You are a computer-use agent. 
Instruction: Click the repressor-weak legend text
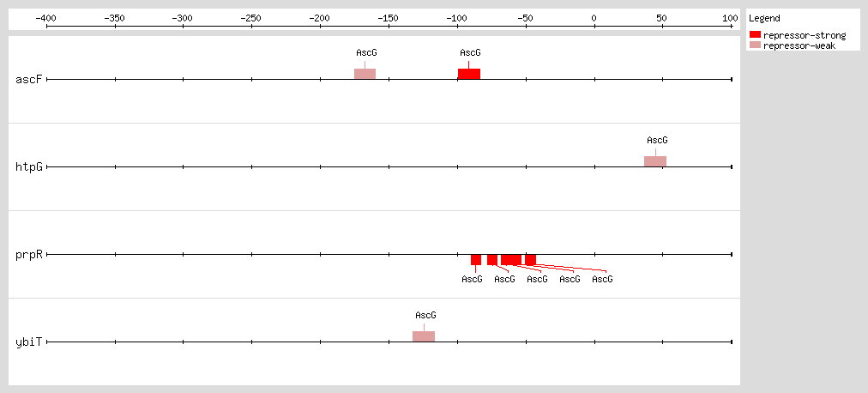(799, 45)
